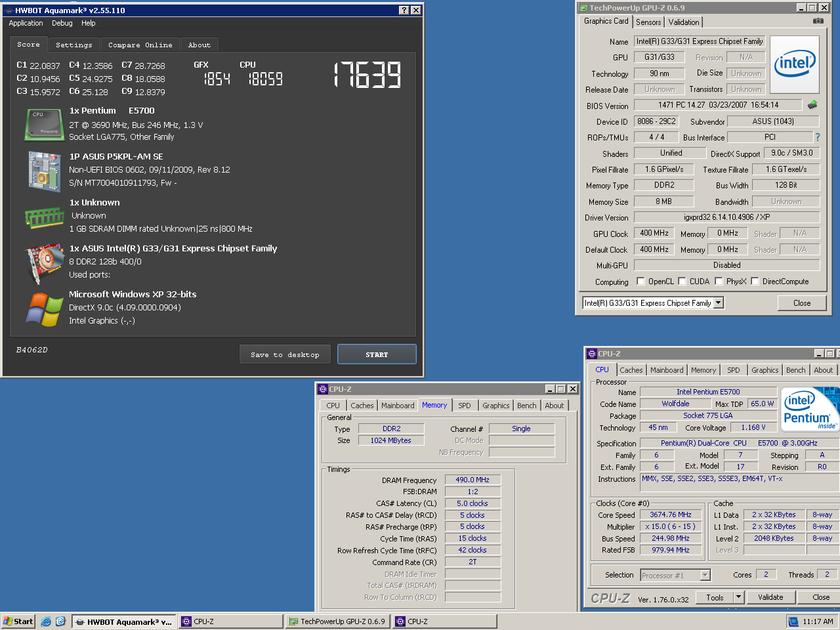This screenshot has width=840, height=630.
Task: Open Mainboard tab in right CPU-Z window
Action: (x=667, y=370)
